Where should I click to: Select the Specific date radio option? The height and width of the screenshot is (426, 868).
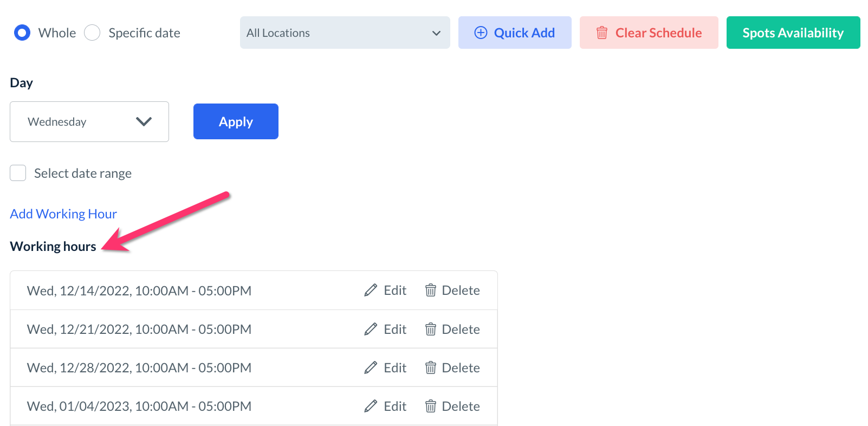point(92,33)
